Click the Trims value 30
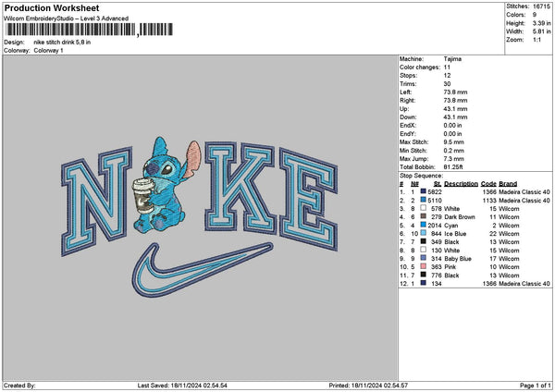The height and width of the screenshot is (392, 555). [447, 84]
